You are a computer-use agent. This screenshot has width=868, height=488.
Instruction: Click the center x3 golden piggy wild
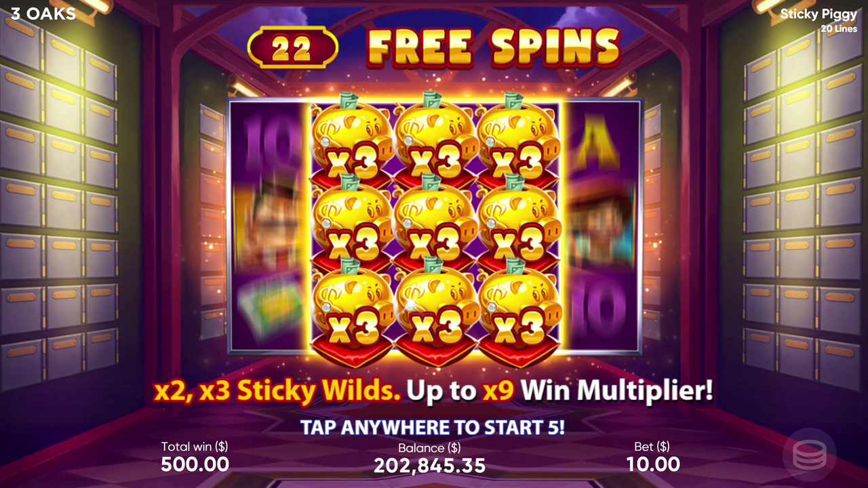pyautogui.click(x=435, y=224)
